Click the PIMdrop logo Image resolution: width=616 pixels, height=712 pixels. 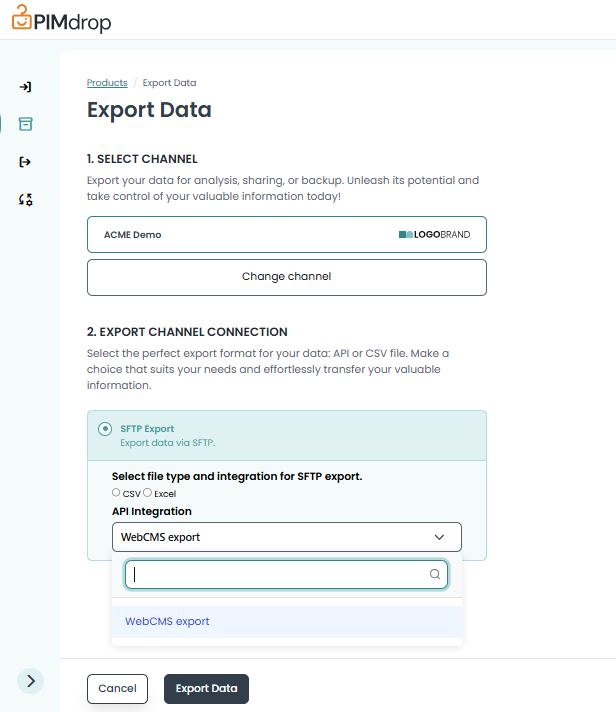pos(62,19)
